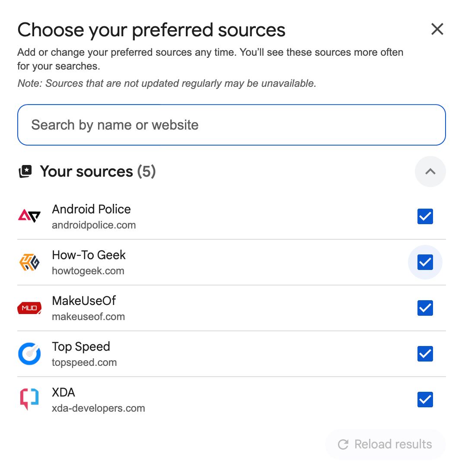Click the starred sources icon beside heading
Viewport: 465px width, 476px height.
[x=25, y=172]
